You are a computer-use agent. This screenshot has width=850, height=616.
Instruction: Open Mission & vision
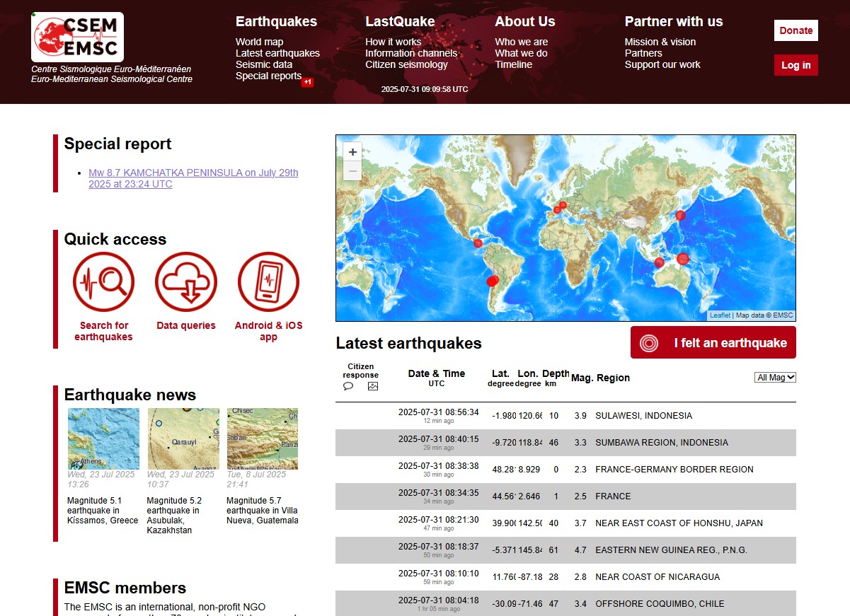point(660,42)
